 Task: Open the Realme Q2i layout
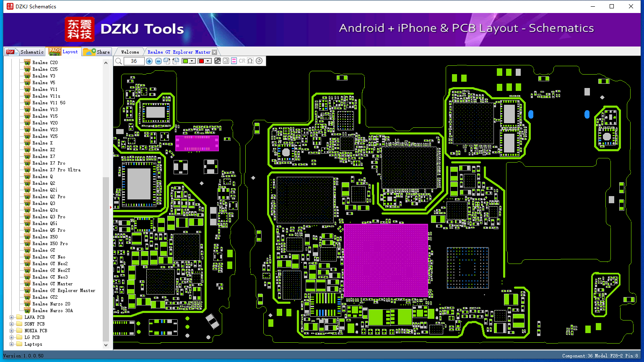click(45, 190)
